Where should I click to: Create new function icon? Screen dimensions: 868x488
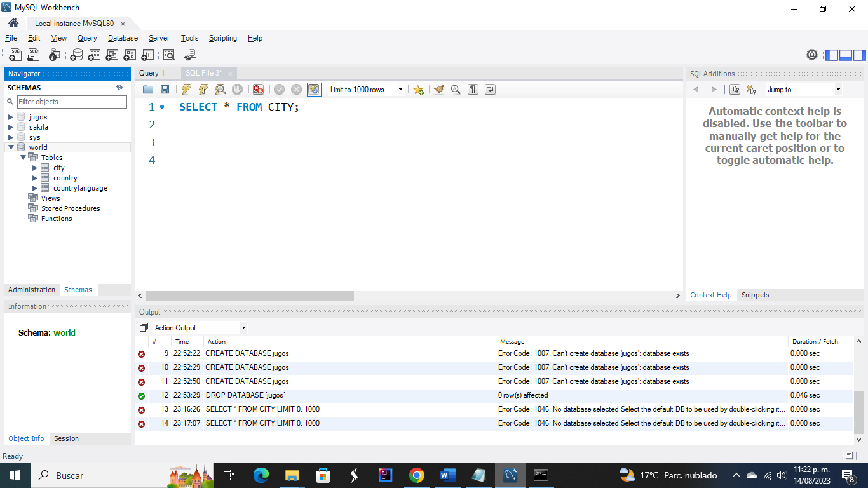(147, 55)
